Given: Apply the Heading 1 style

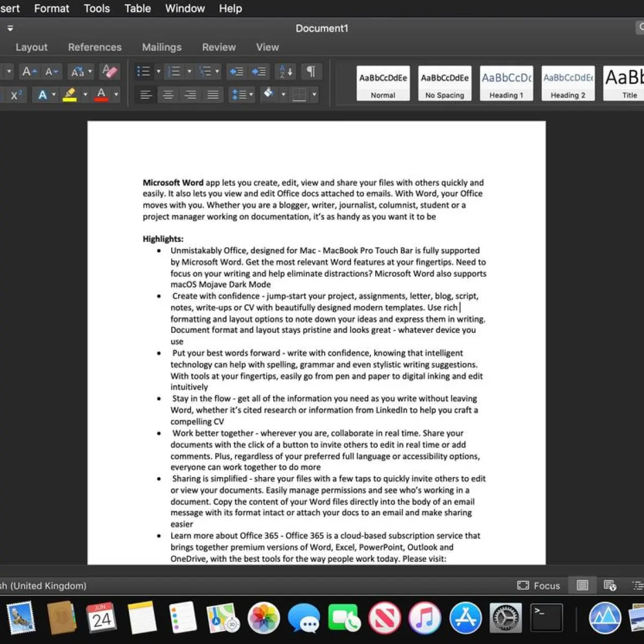Looking at the screenshot, I should pyautogui.click(x=507, y=83).
